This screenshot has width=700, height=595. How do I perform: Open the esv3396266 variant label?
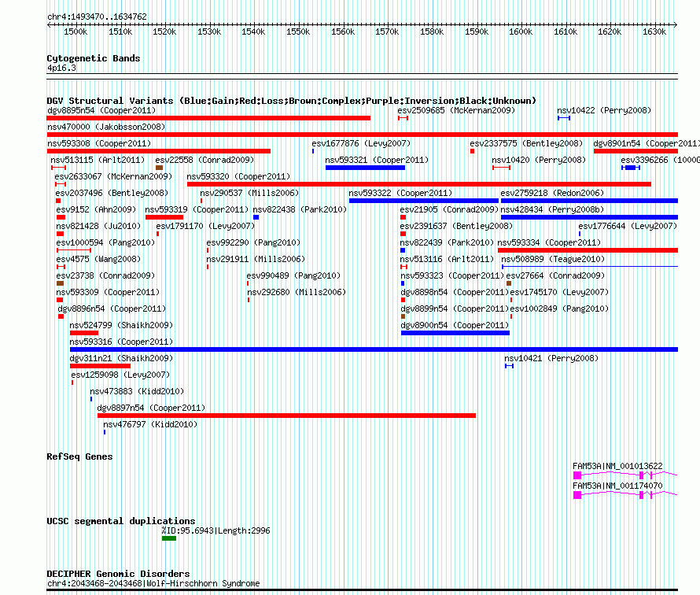click(660, 160)
